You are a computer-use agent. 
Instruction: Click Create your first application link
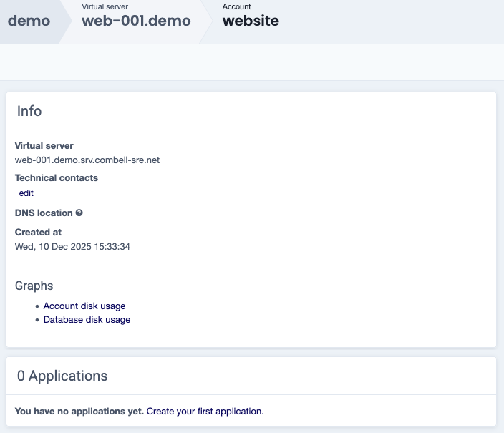(205, 412)
